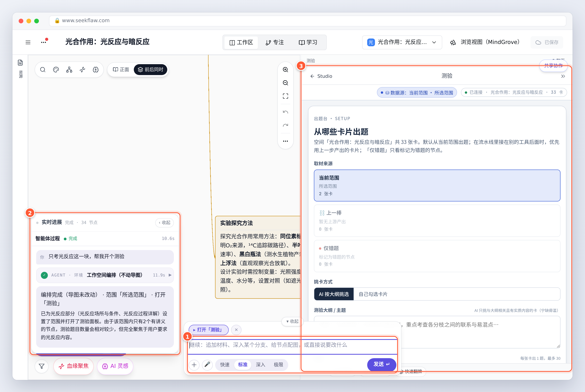Open the hamburger menu icon
Viewport: 585px width, 392px height.
click(x=28, y=42)
